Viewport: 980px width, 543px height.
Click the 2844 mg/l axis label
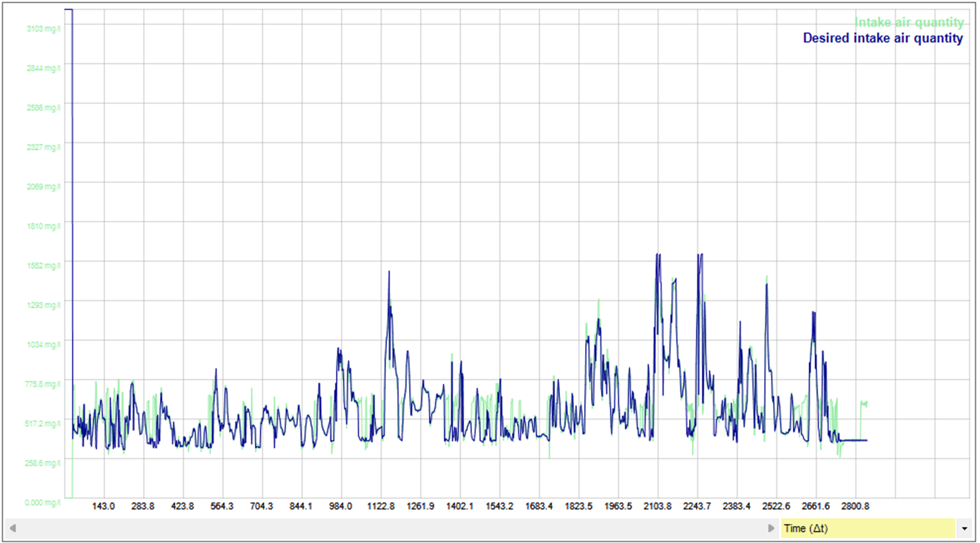click(x=44, y=68)
